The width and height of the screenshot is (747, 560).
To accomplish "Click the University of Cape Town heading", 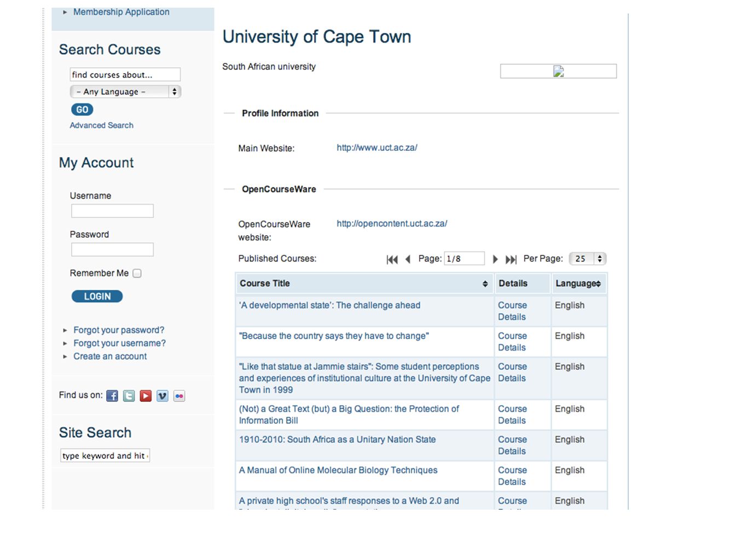I will (317, 37).
